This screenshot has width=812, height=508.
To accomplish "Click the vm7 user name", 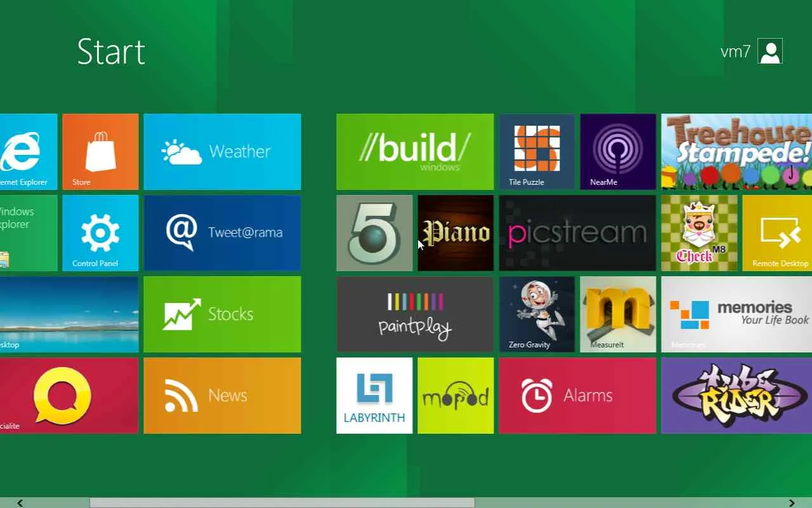I will (736, 52).
